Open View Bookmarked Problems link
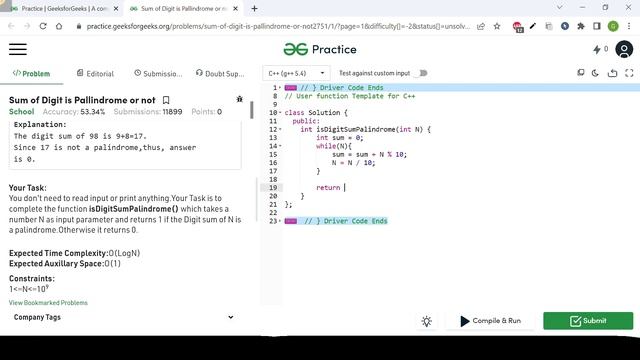The width and height of the screenshot is (640, 360). pos(48,303)
